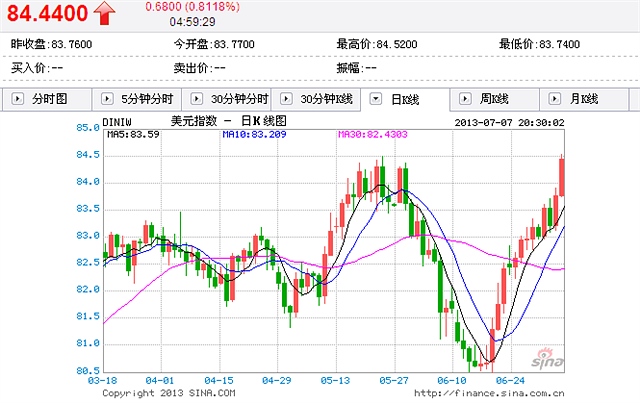Click the red up-arrow price indicator
640x403 pixels.
(x=105, y=13)
